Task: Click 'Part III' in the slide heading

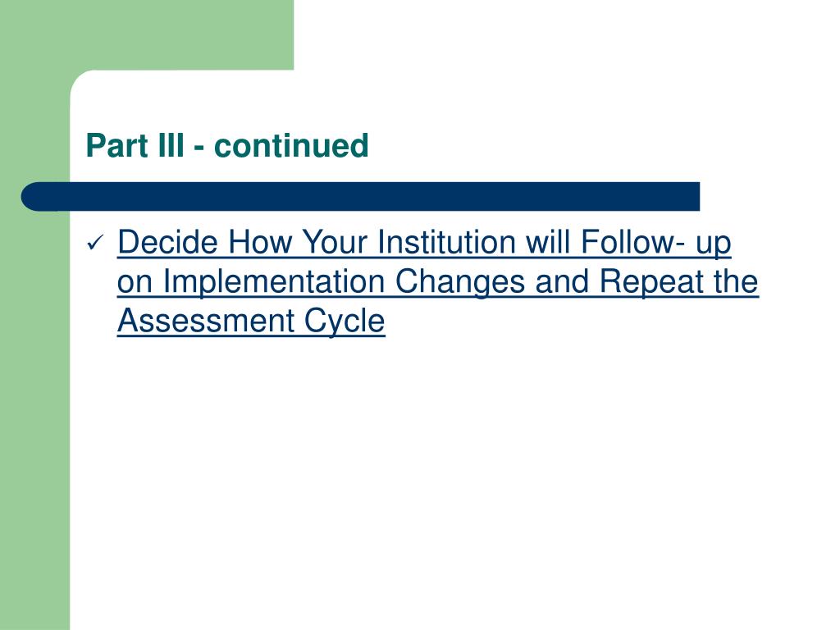Action: [135, 145]
